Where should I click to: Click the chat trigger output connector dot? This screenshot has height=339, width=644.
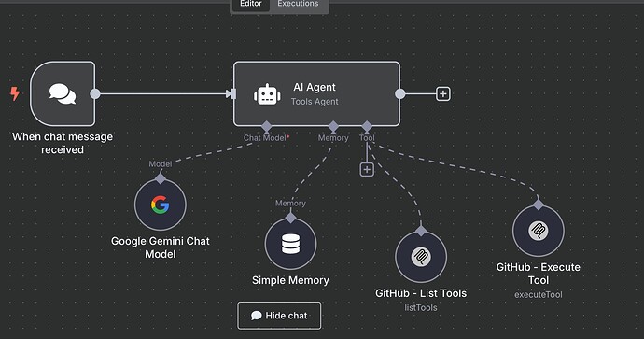95,93
